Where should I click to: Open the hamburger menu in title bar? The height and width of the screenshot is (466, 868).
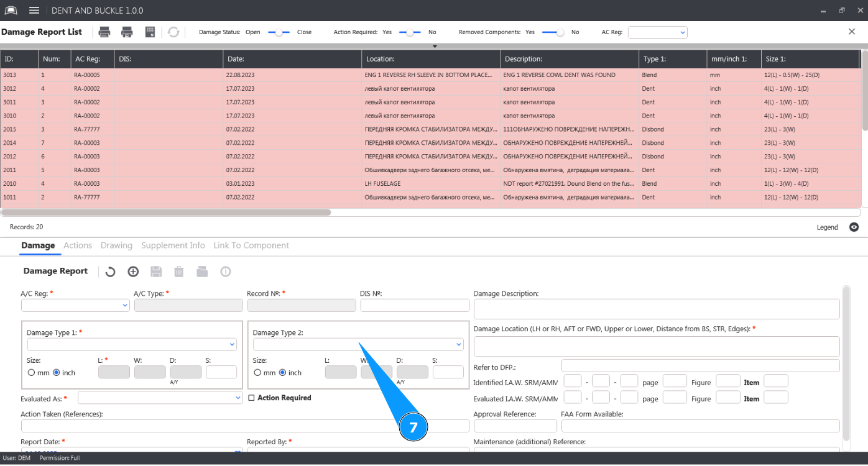(x=34, y=11)
